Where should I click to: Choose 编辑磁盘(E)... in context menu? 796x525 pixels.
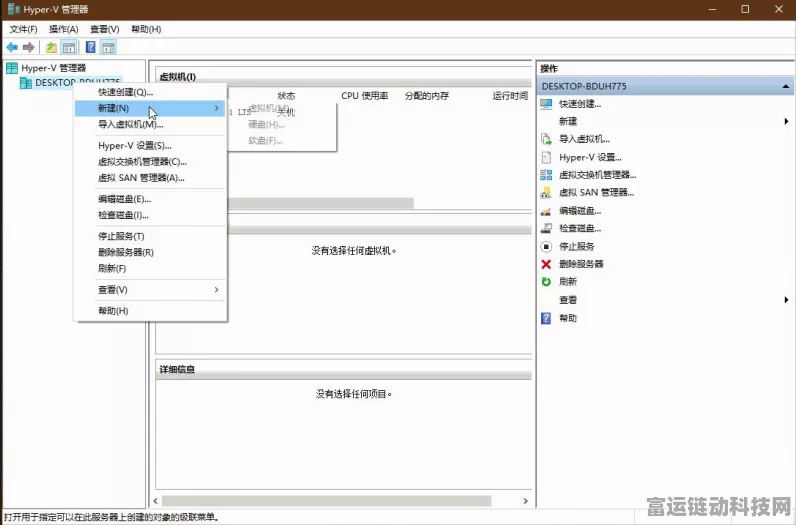click(x=150, y=199)
